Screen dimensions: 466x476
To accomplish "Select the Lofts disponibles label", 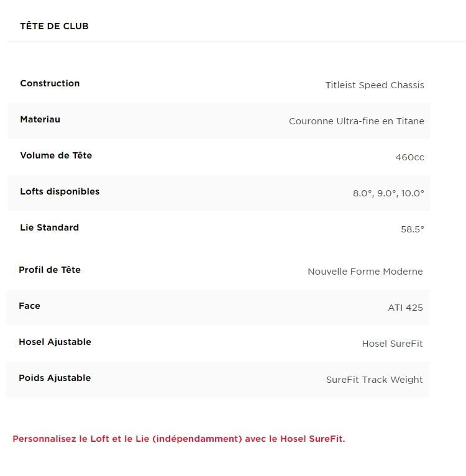I will point(60,191).
